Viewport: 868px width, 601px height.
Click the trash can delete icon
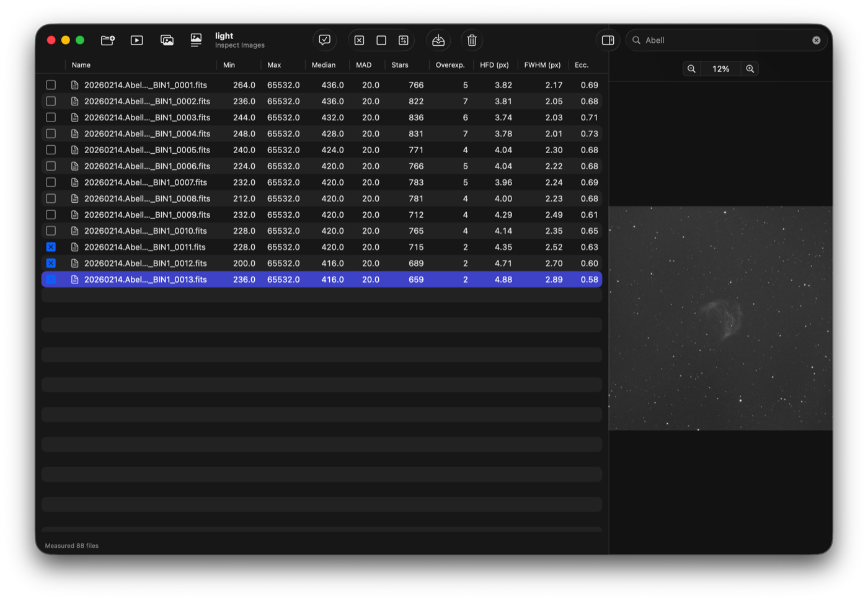472,40
